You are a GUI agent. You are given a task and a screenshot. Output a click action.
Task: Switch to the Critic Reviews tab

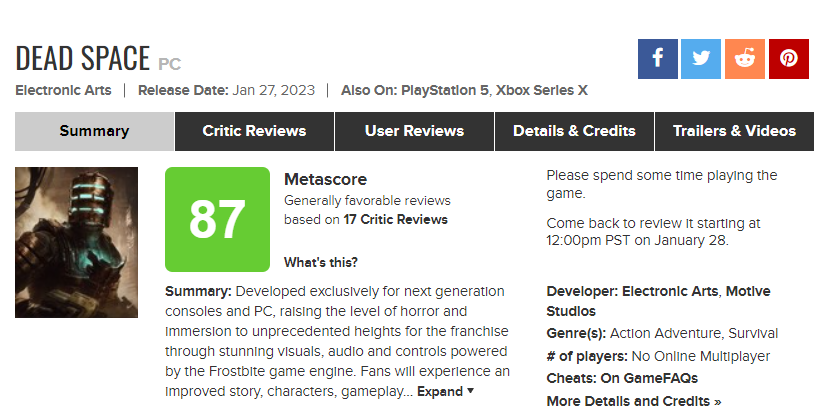(x=254, y=131)
